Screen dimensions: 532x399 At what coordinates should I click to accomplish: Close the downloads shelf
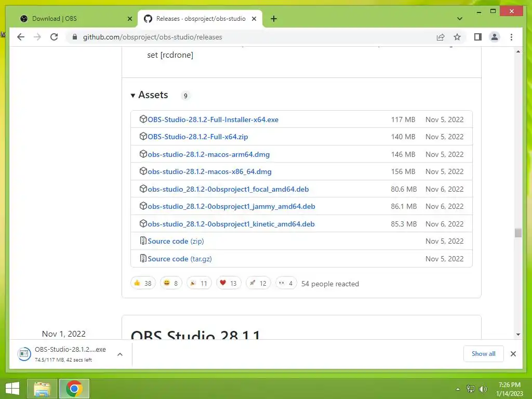pos(513,354)
